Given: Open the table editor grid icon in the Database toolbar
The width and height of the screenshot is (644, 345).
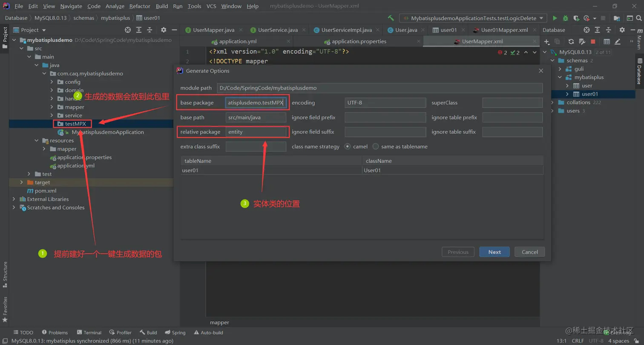Looking at the screenshot, I should (607, 41).
